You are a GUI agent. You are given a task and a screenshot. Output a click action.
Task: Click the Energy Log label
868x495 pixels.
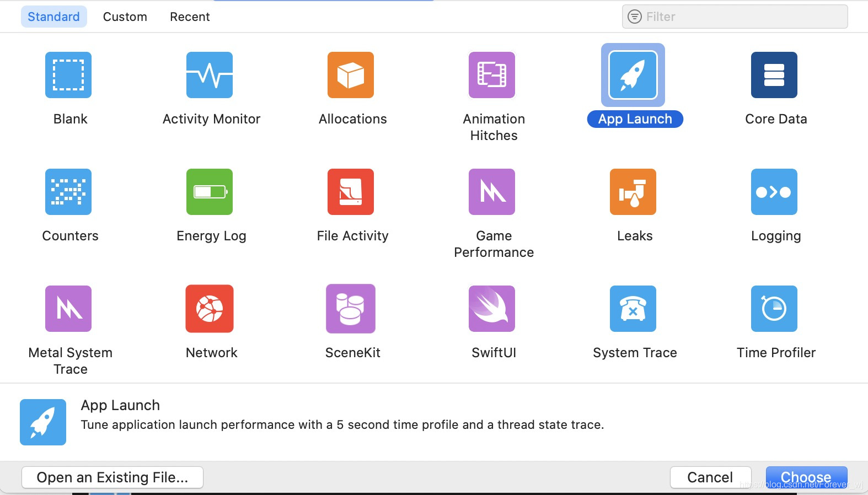pos(211,236)
